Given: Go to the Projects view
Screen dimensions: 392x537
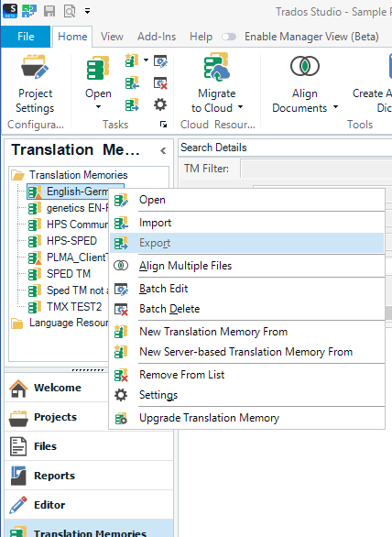Looking at the screenshot, I should [57, 417].
